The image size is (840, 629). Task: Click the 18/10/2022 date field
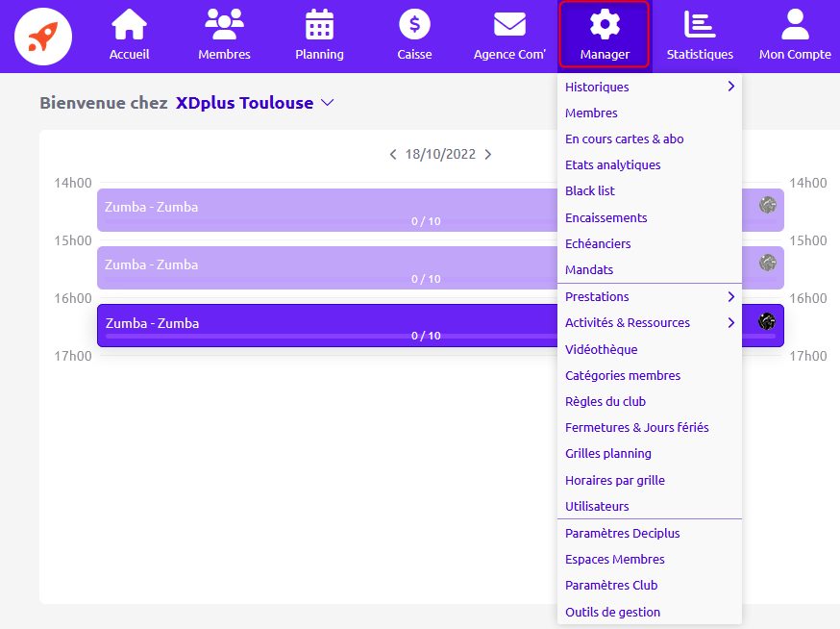pos(440,155)
